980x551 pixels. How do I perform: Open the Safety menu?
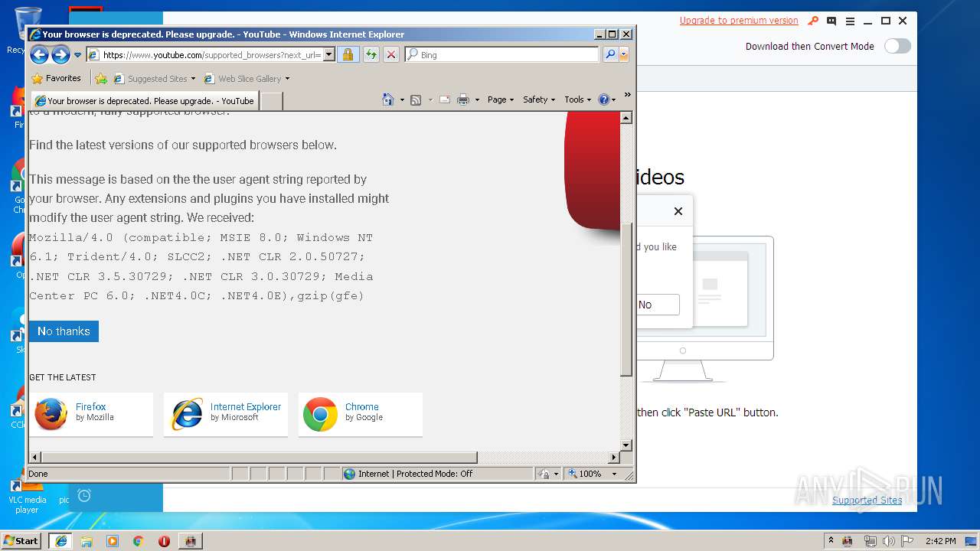(539, 99)
